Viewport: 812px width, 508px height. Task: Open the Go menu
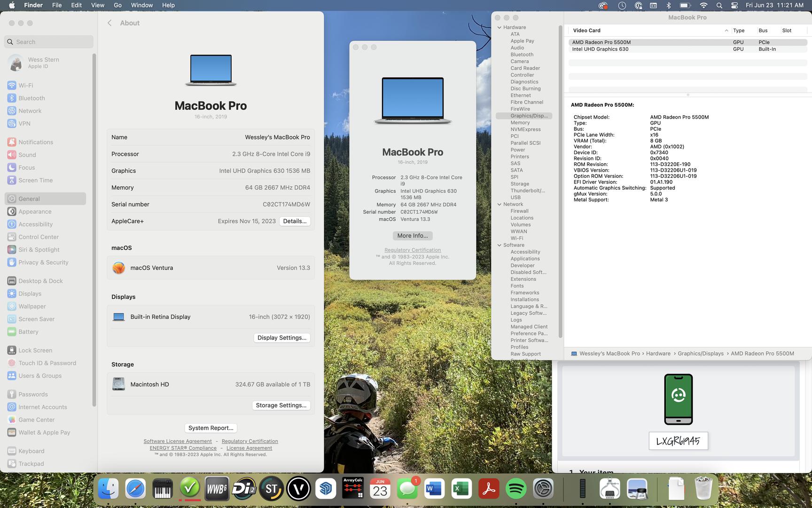117,5
